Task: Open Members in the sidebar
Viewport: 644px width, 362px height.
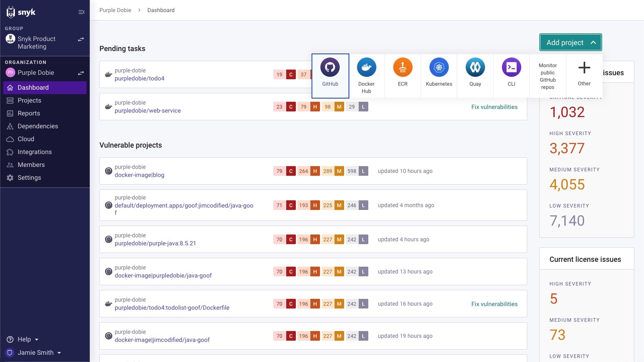Action: (x=45, y=165)
